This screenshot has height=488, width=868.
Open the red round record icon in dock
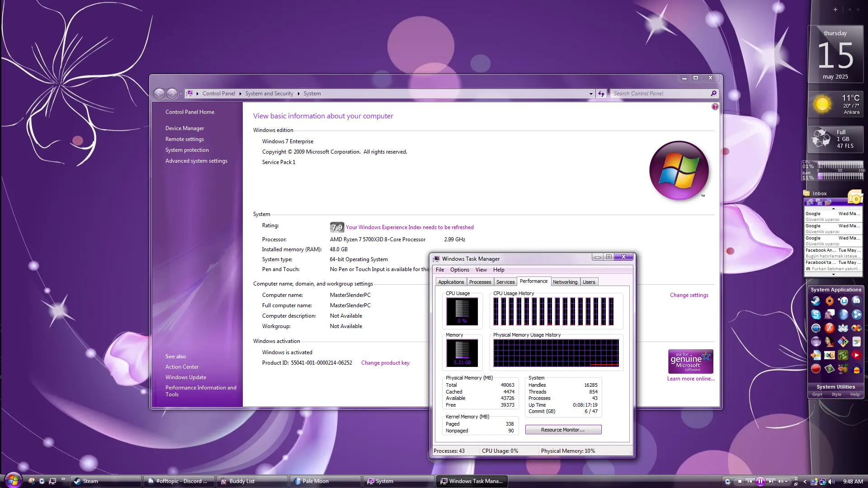click(816, 369)
